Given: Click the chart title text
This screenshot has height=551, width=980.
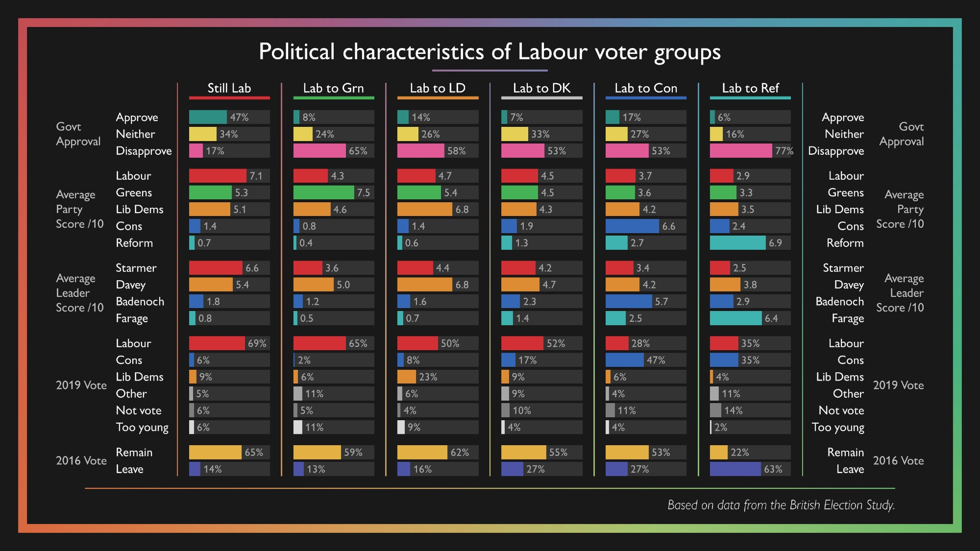Looking at the screenshot, I should click(490, 52).
